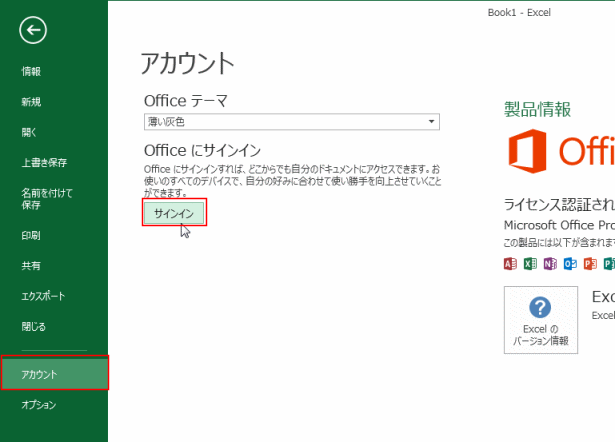Choose 開く from the sidebar

pyautogui.click(x=29, y=132)
